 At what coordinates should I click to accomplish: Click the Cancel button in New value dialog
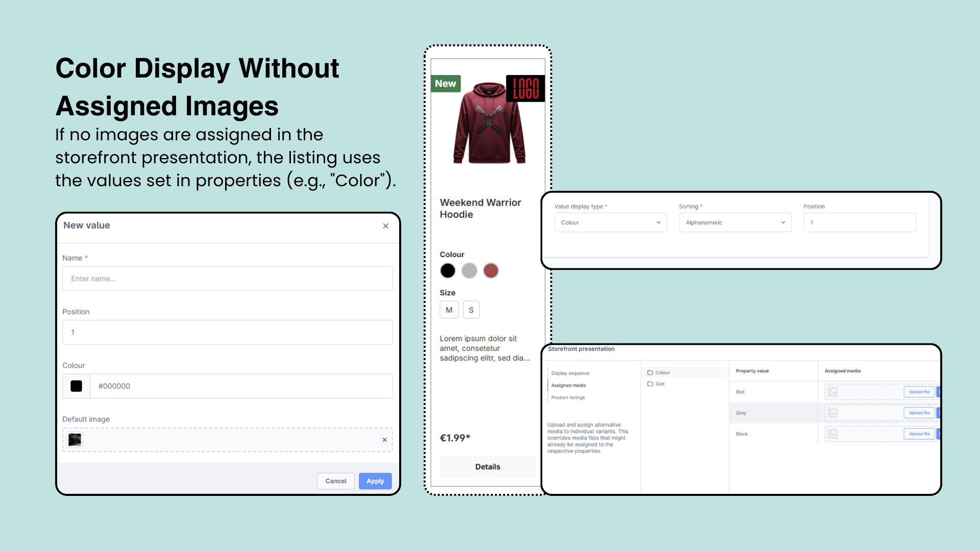pyautogui.click(x=335, y=481)
